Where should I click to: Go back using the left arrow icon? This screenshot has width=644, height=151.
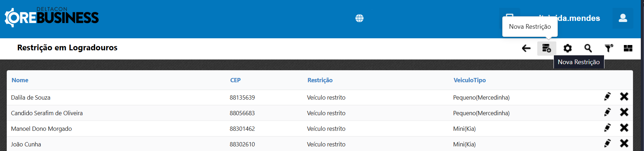[x=526, y=48]
